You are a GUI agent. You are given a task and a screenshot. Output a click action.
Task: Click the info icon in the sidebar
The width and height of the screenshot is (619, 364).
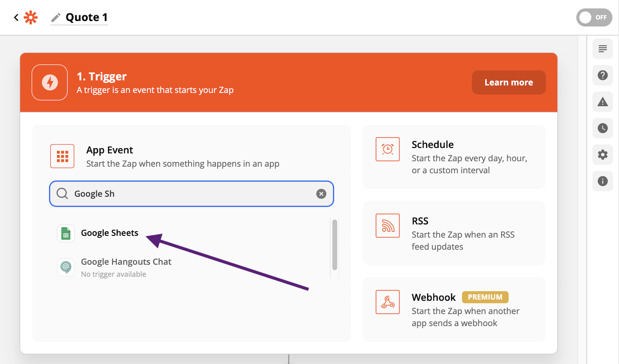coord(602,181)
